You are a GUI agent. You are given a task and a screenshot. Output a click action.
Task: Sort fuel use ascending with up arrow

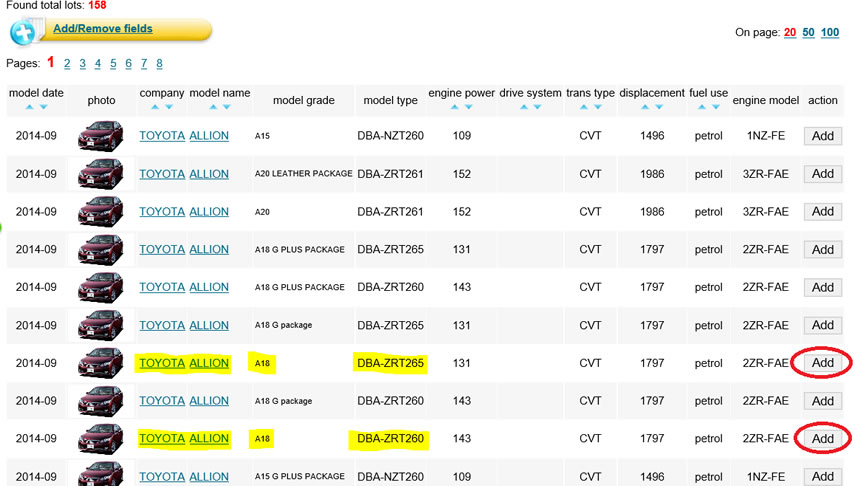pyautogui.click(x=702, y=107)
